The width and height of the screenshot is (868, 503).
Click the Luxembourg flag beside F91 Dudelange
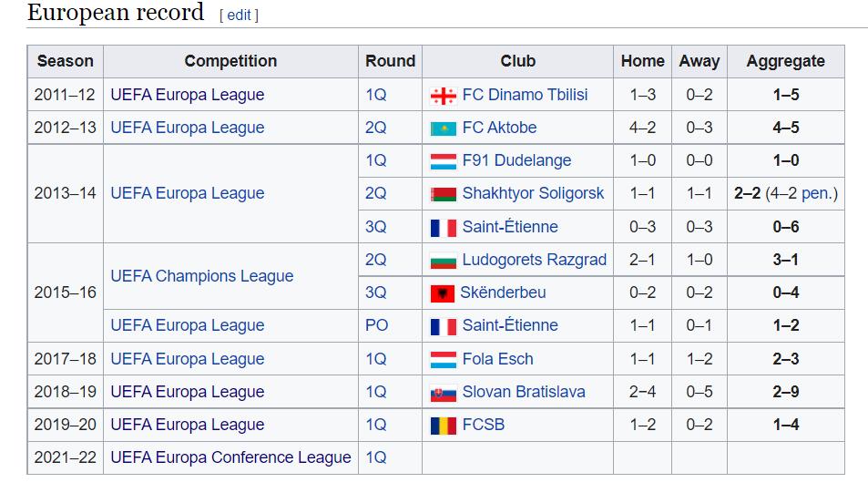coord(444,161)
